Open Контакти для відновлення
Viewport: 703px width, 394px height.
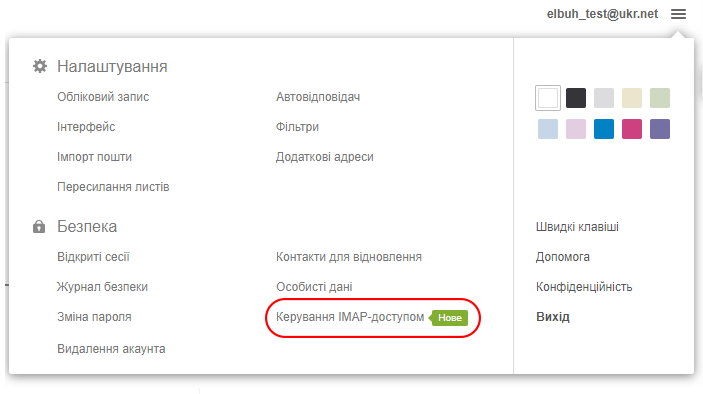pyautogui.click(x=349, y=257)
